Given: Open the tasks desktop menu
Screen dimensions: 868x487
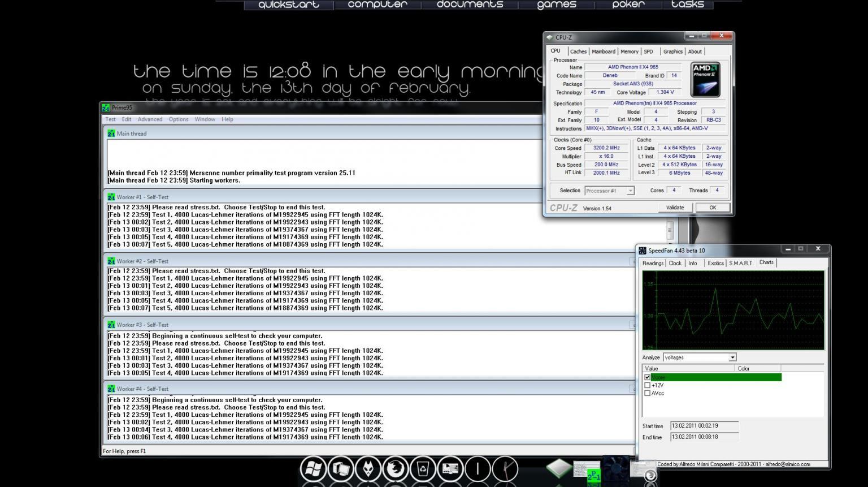Looking at the screenshot, I should click(688, 5).
